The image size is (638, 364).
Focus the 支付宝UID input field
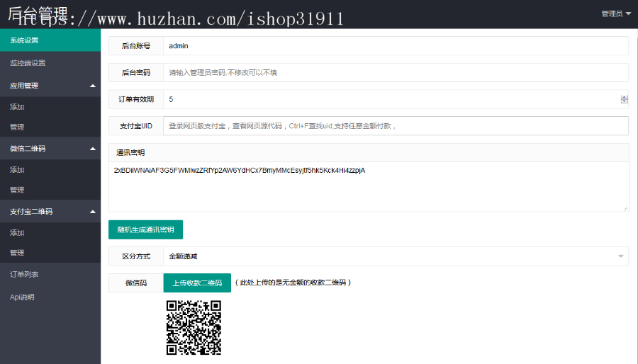pos(396,126)
